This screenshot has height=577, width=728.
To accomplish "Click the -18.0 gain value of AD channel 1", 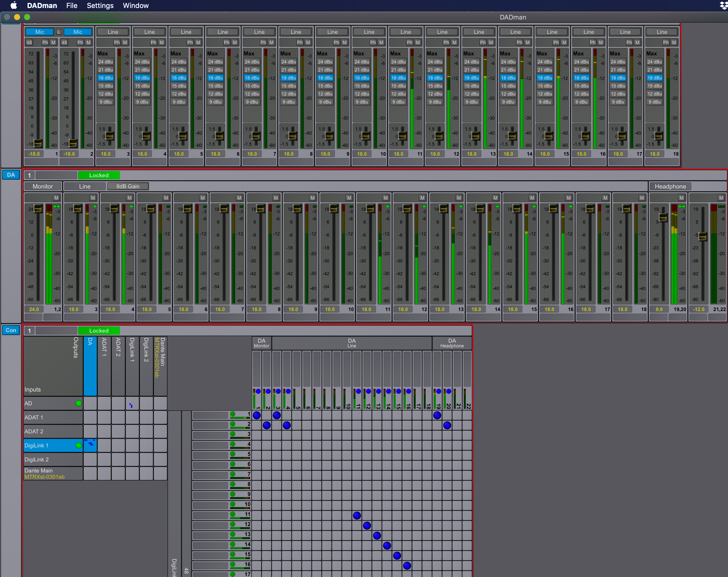I will coord(34,154).
